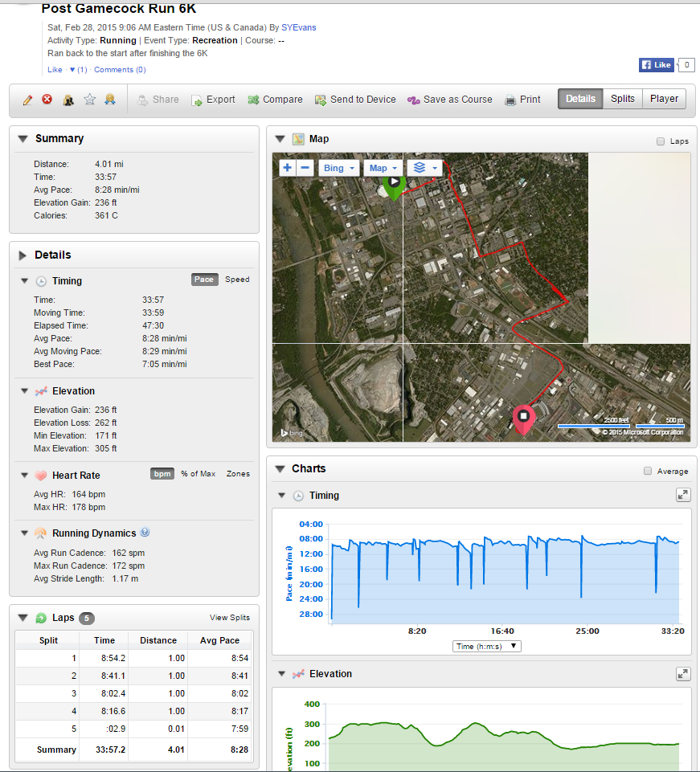Image resolution: width=700 pixels, height=772 pixels.
Task: Switch to the Splits tab
Action: pos(622,99)
